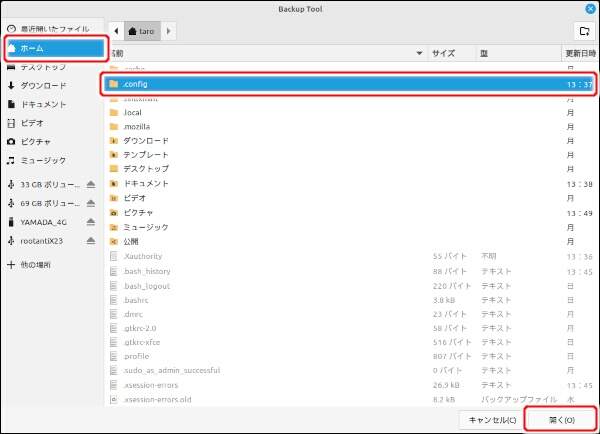Select the ダウンロード folder in file list
The width and height of the screenshot is (600, 434).
click(349, 141)
